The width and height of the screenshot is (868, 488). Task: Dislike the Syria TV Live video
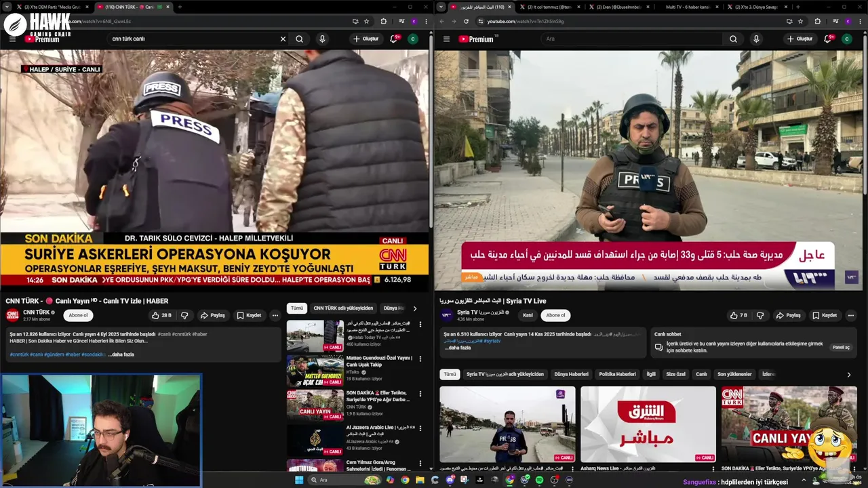(x=760, y=315)
